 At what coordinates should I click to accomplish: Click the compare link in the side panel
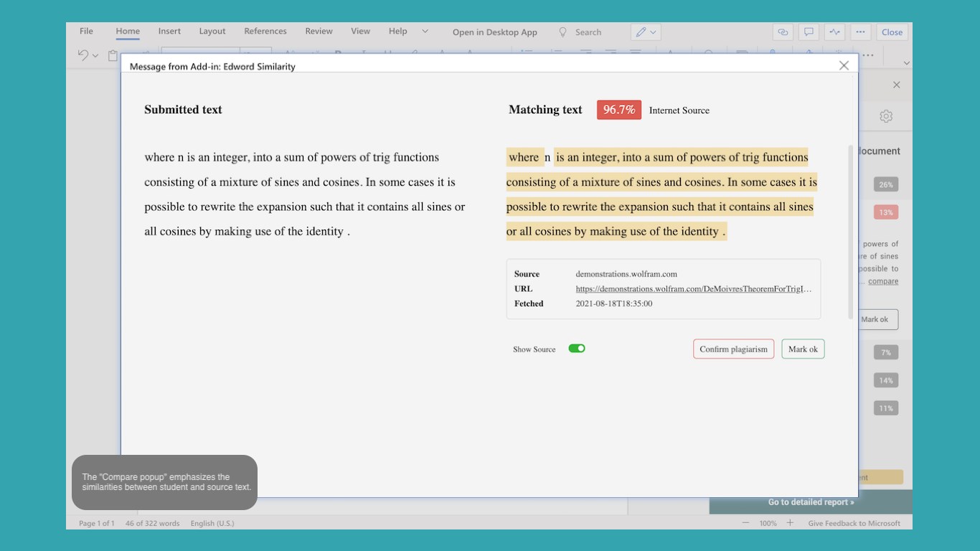[883, 281]
